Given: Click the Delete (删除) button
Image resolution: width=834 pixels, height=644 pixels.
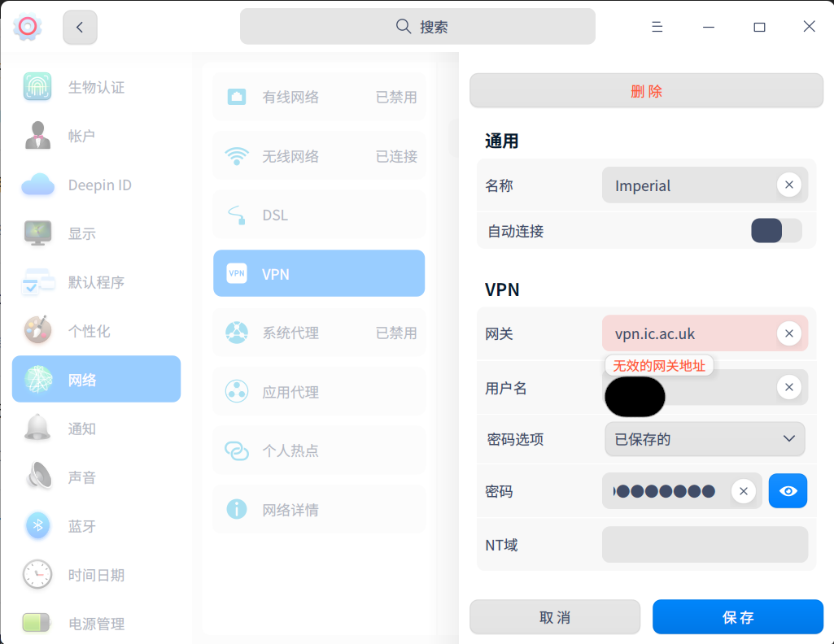Looking at the screenshot, I should [x=646, y=91].
